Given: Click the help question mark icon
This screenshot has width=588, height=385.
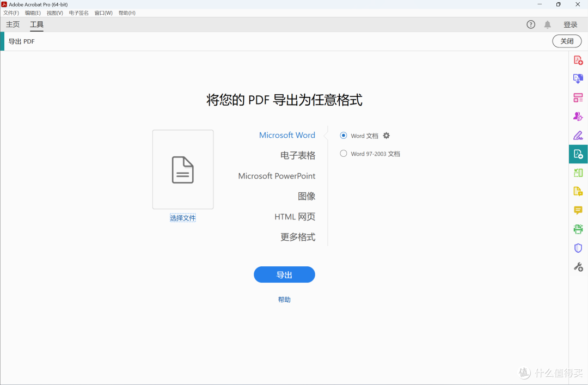Looking at the screenshot, I should tap(531, 25).
